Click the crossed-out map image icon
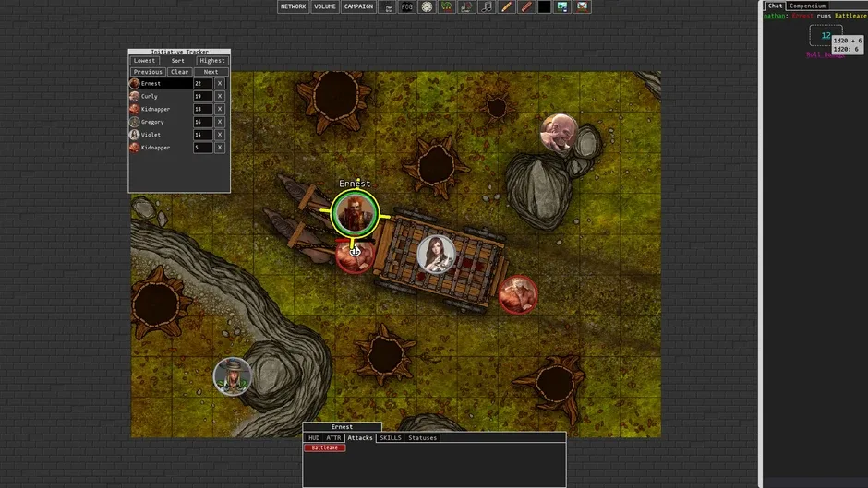Image resolution: width=868 pixels, height=488 pixels. click(583, 6)
